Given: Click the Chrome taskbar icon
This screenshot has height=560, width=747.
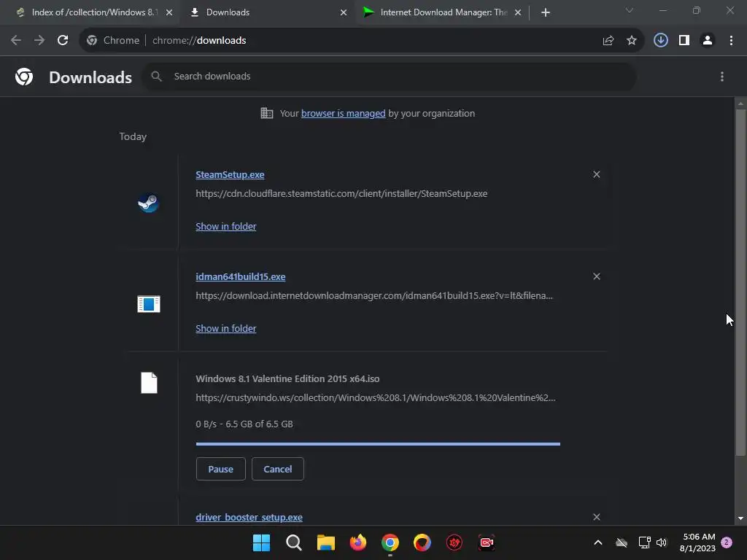Looking at the screenshot, I should point(390,542).
